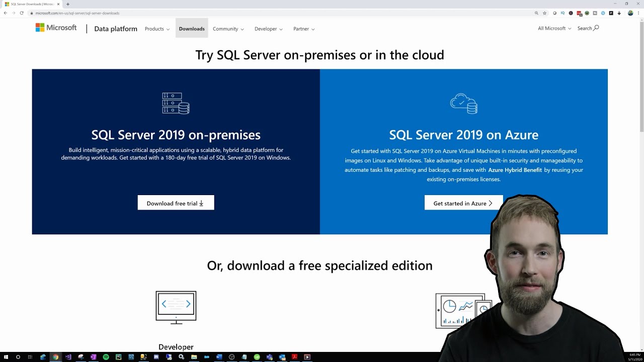Bookmark this page with the star icon
644x362 pixels.
click(x=544, y=13)
